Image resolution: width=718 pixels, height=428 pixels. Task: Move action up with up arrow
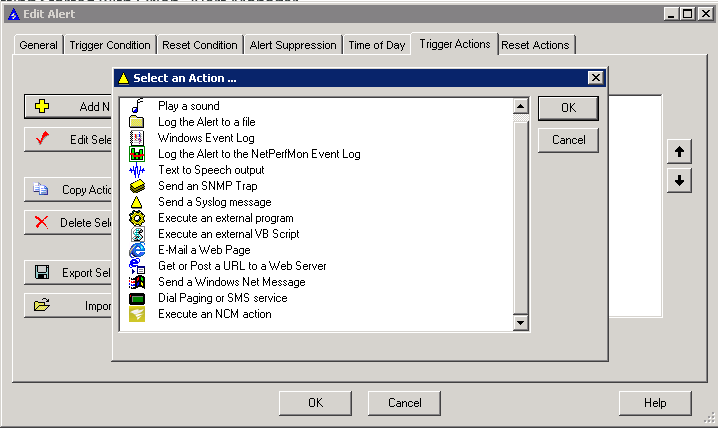(x=679, y=152)
